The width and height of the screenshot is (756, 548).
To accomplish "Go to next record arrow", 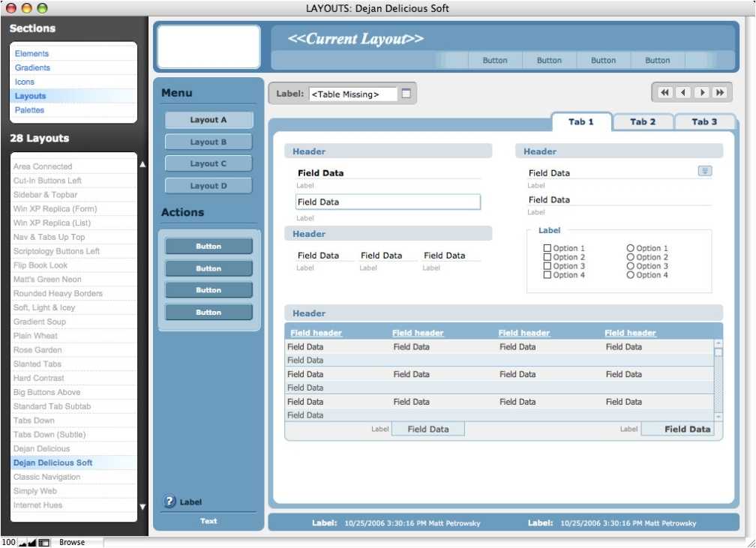I will pos(702,92).
